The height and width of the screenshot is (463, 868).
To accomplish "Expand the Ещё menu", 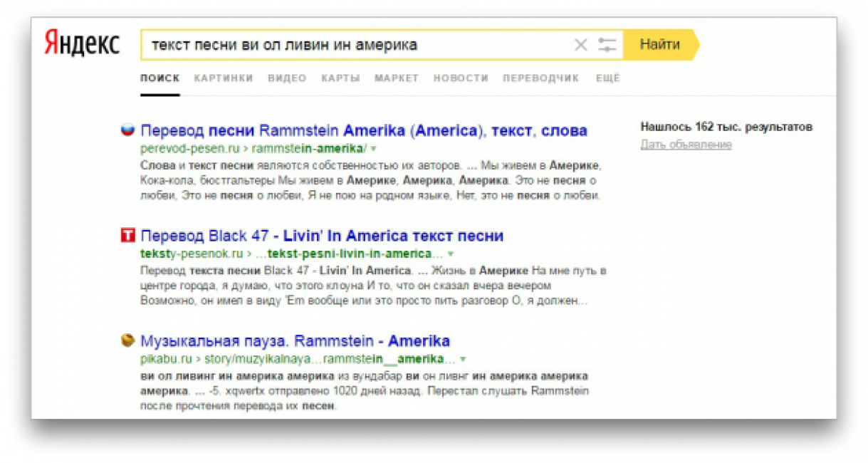I will coord(607,78).
